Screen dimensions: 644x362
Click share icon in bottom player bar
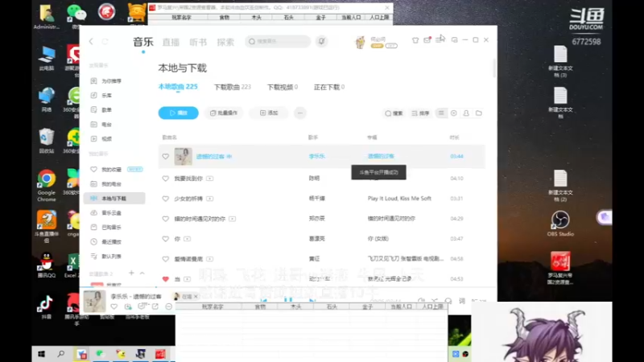click(x=155, y=306)
